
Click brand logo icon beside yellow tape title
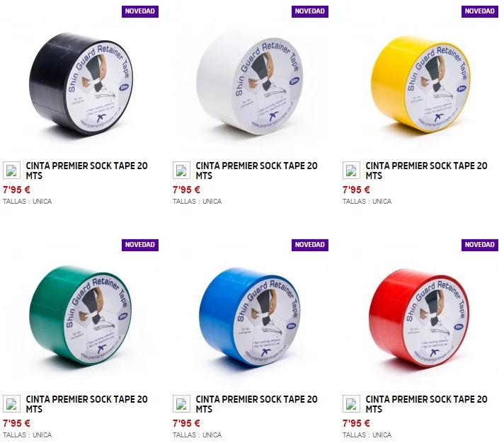351,171
